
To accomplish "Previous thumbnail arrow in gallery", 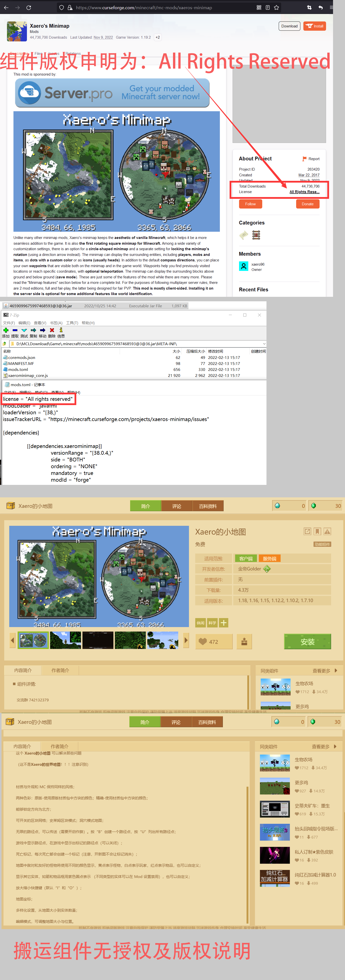I will click(12, 640).
